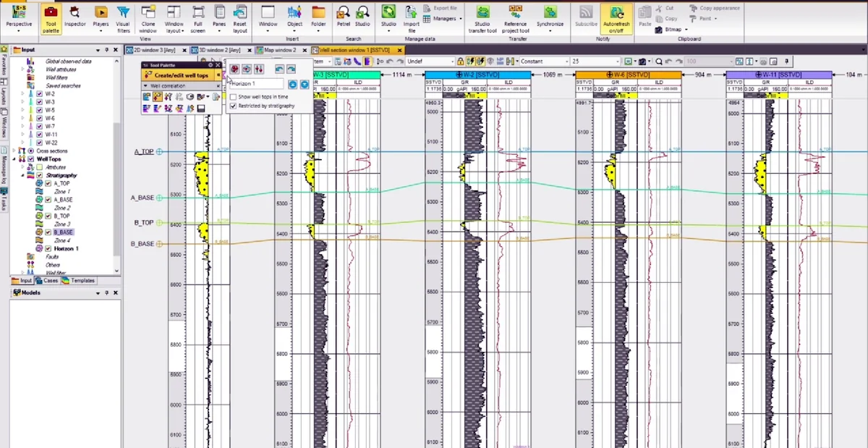868x448 pixels.
Task: Switch to the Cases pane tab
Action: click(47, 281)
